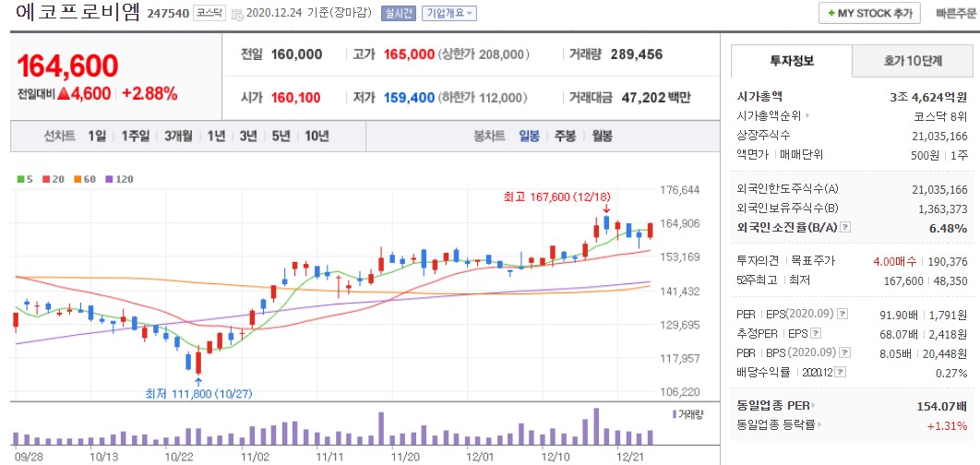Open the 빠른주문 quick order link

[x=956, y=13]
